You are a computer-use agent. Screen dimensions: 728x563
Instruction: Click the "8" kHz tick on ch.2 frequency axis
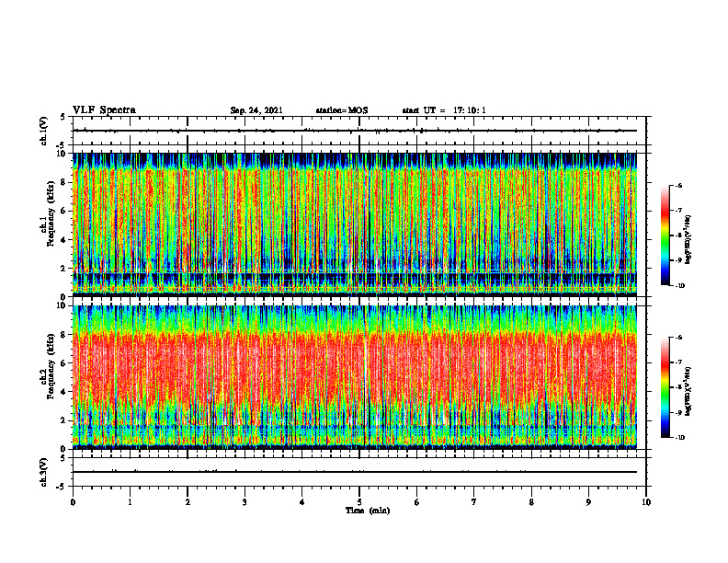63,335
